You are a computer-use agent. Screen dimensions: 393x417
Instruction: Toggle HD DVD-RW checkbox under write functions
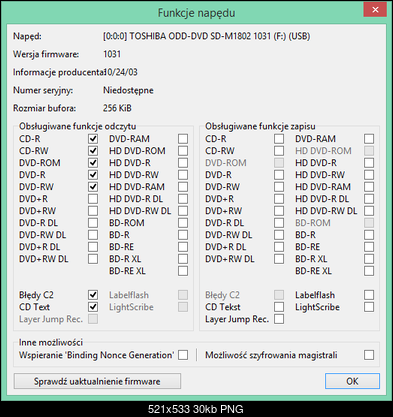pos(369,175)
